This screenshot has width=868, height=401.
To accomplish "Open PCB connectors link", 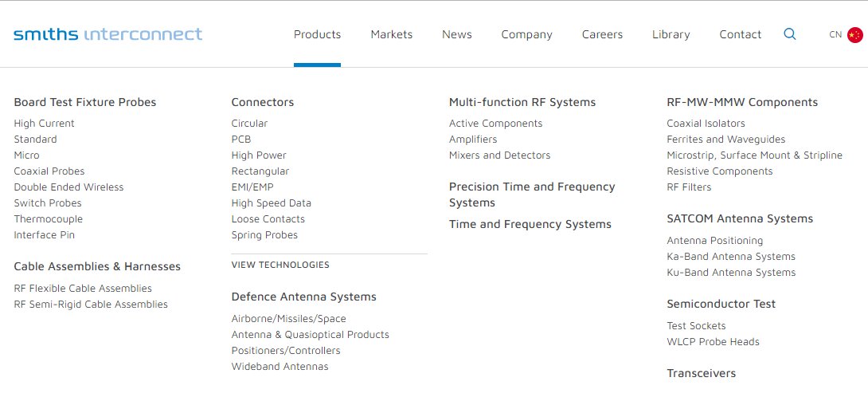I will tap(240, 139).
